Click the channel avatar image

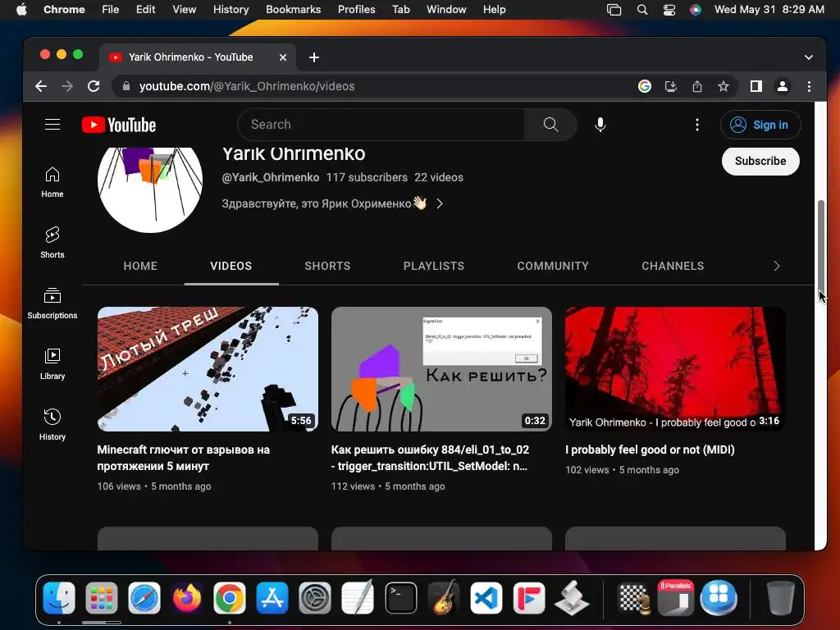click(x=150, y=190)
